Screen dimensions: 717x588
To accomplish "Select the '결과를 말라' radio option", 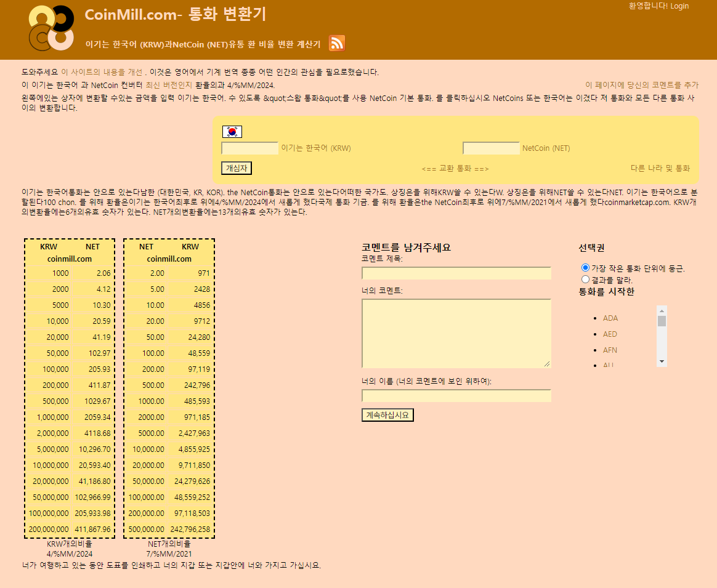I will pyautogui.click(x=585, y=279).
